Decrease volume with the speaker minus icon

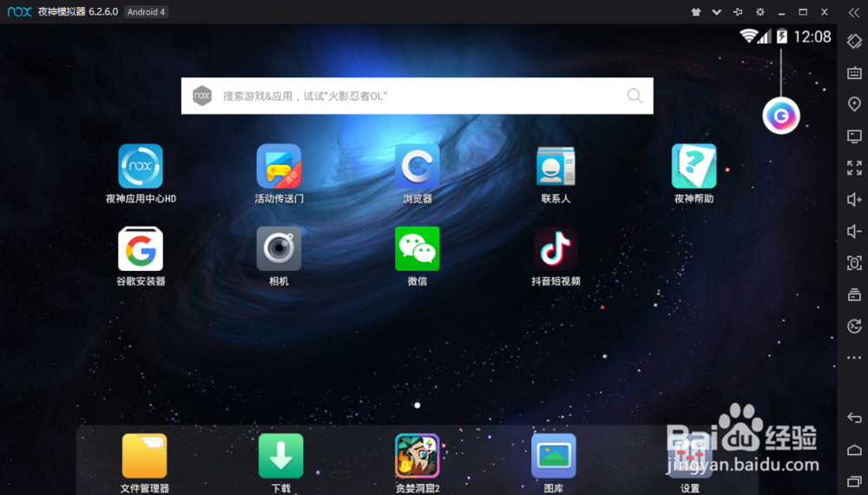pos(854,231)
